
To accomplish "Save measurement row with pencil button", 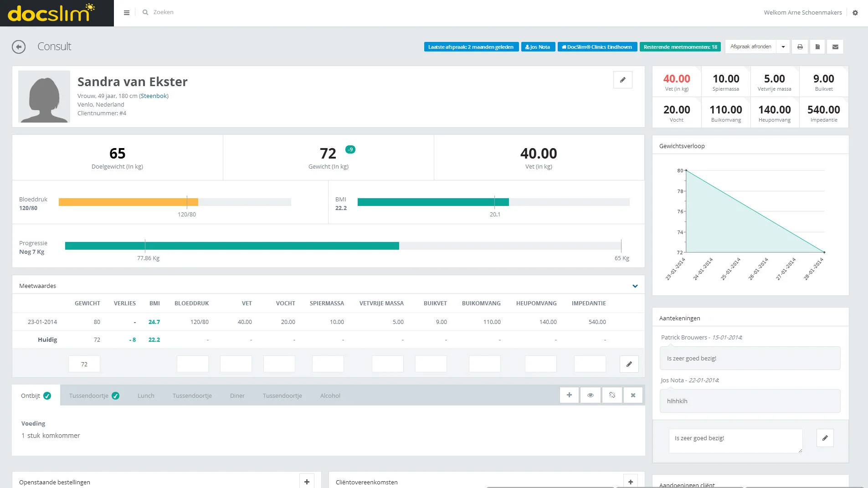I will pyautogui.click(x=629, y=364).
